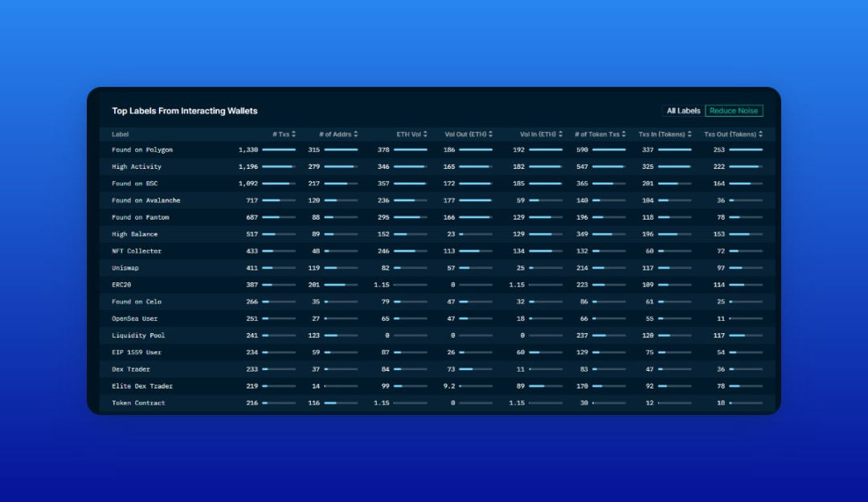Click the OpenSea User label
The width and height of the screenshot is (868, 502).
[x=134, y=319]
